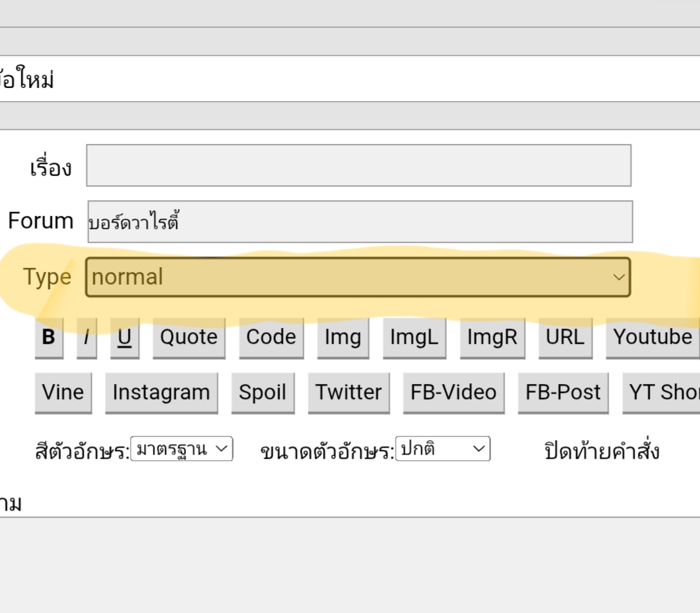Insert a Code block tag

point(271,338)
